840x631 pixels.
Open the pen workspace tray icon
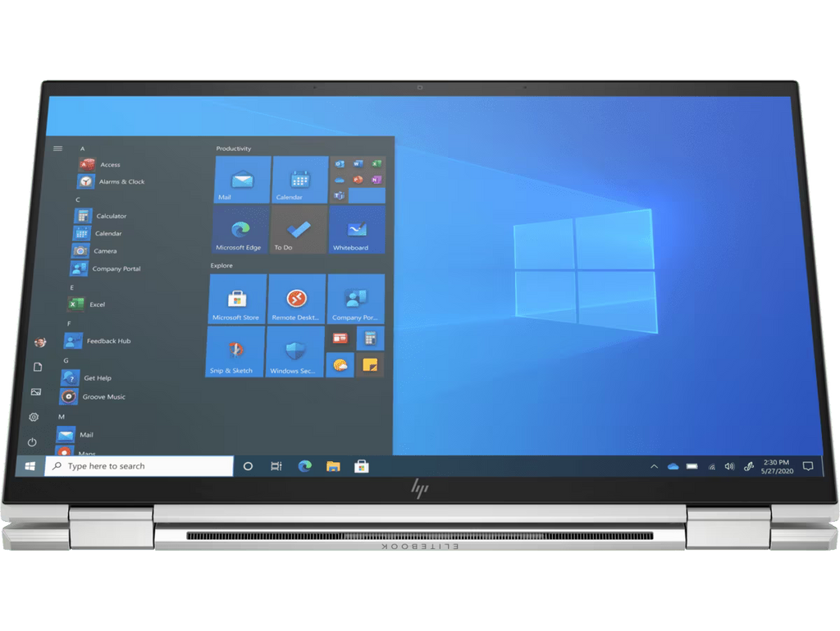pyautogui.click(x=749, y=467)
